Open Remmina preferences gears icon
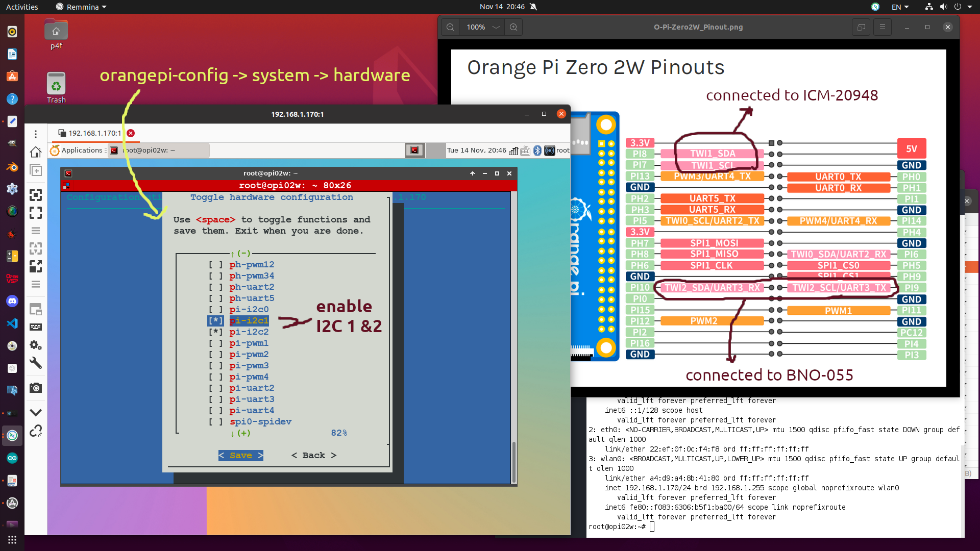This screenshot has height=551, width=980. pos(36,345)
